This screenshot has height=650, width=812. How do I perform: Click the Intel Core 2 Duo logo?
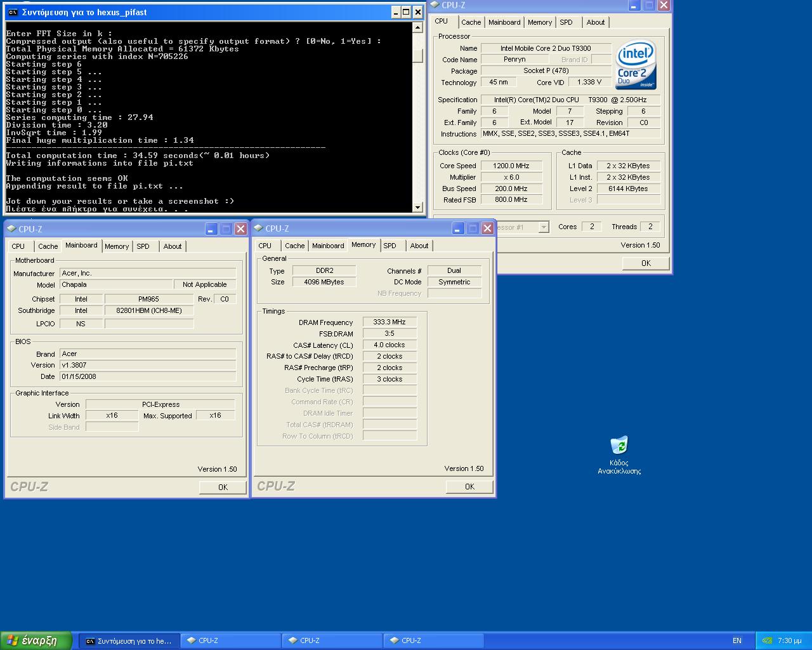point(636,65)
